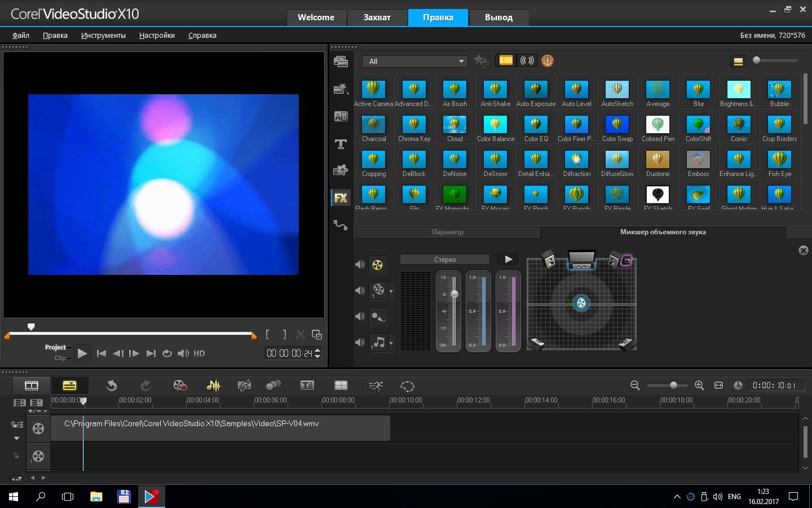Expand the overlay track dropdown arrow

point(391,291)
